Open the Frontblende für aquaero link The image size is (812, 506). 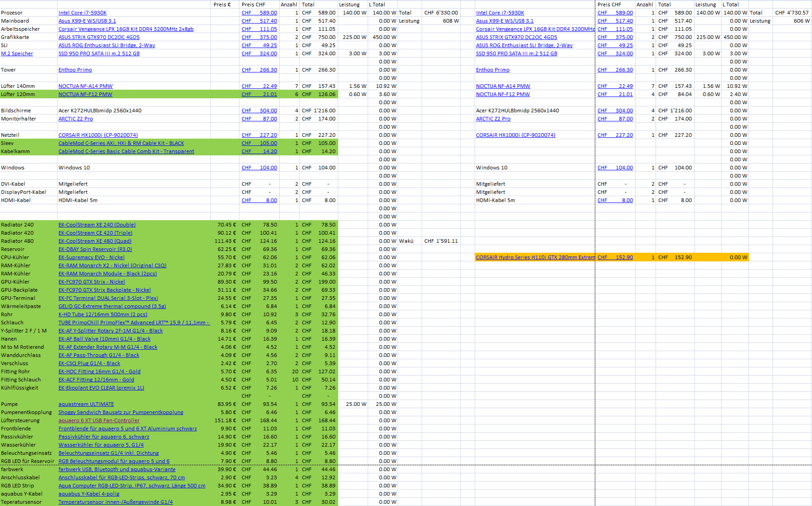pos(127,429)
